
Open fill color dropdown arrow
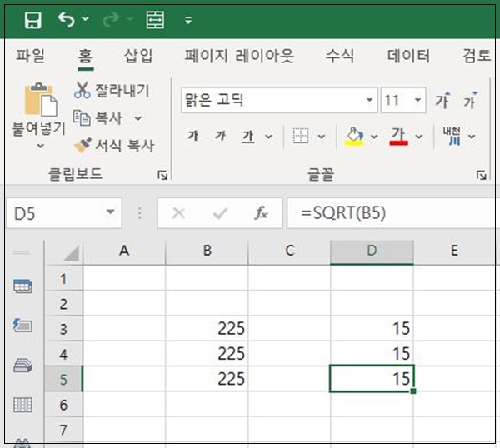[375, 137]
